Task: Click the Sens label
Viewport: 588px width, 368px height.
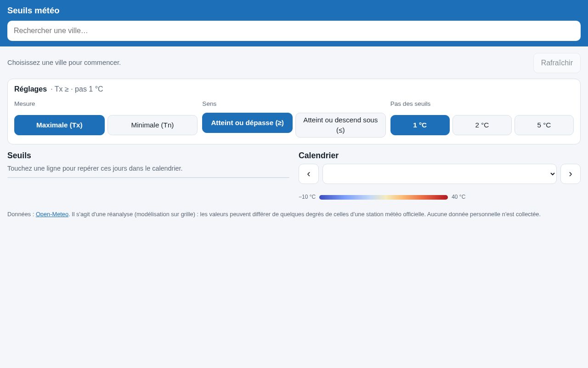Action: [x=209, y=104]
